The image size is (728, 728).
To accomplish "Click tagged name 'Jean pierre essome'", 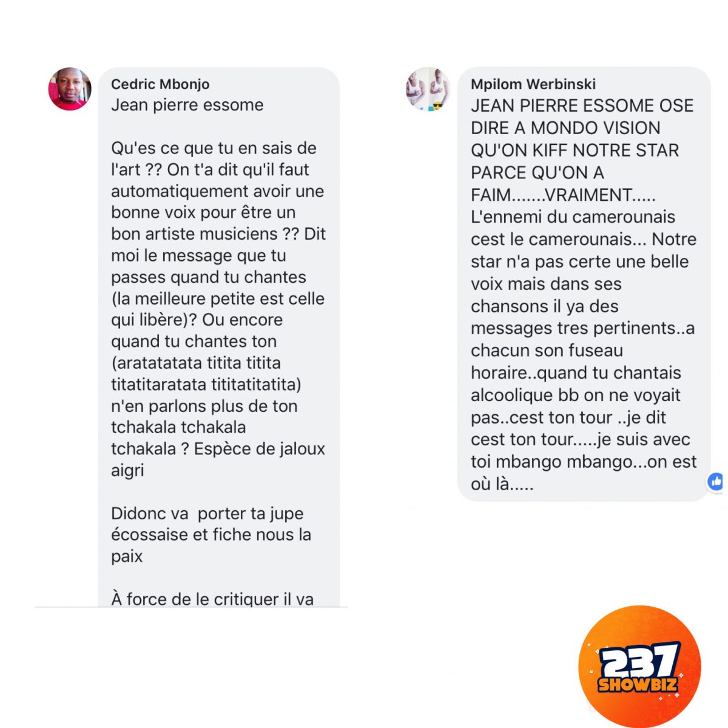I will tap(187, 105).
